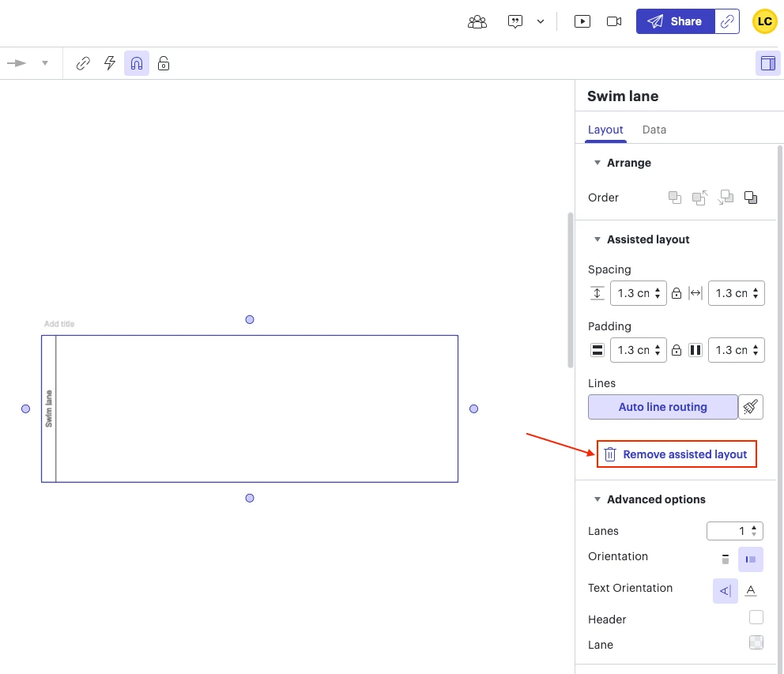
Task: Click the clean up lines brush icon
Action: pos(751,407)
